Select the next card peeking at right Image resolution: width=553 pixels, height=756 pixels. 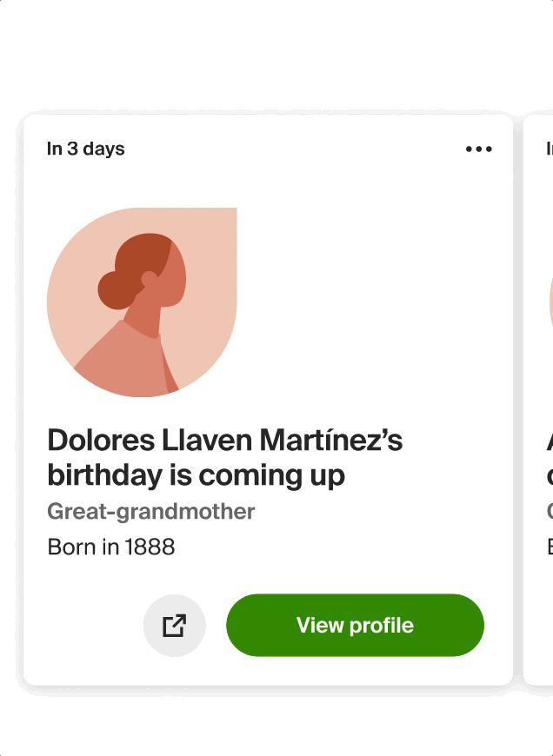538,400
